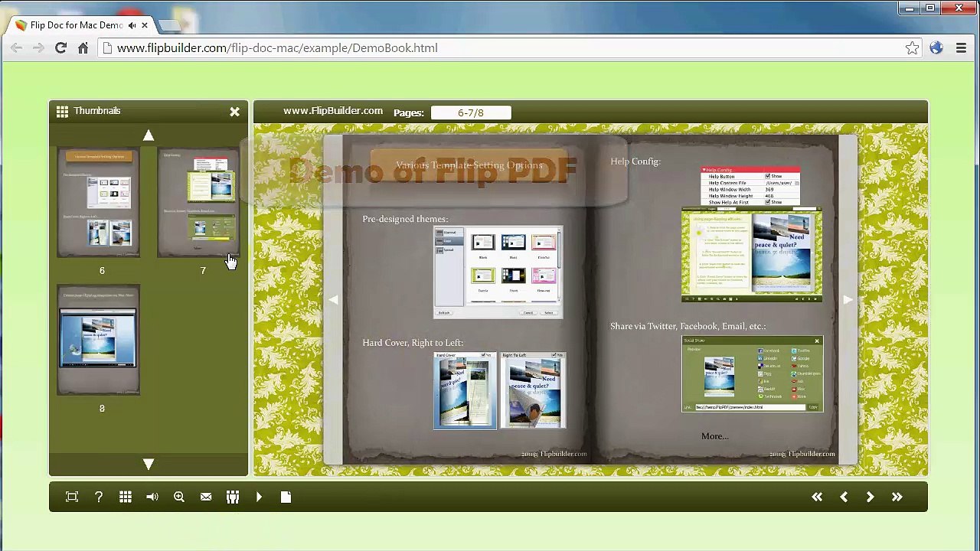Click the Hard Cover preview image
This screenshot has height=551, width=980.
pos(465,390)
